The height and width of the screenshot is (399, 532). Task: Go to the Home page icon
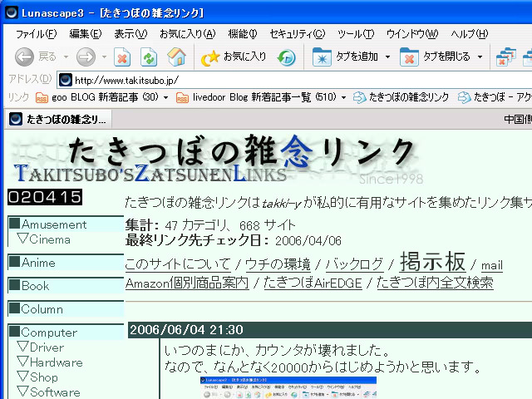pyautogui.click(x=176, y=57)
